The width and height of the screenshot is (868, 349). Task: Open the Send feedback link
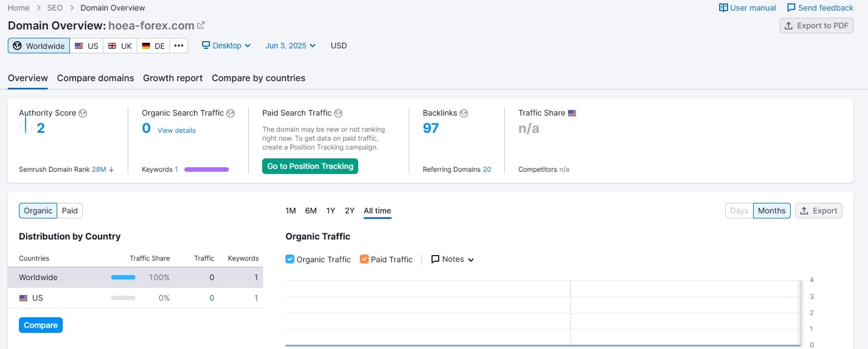coord(820,8)
